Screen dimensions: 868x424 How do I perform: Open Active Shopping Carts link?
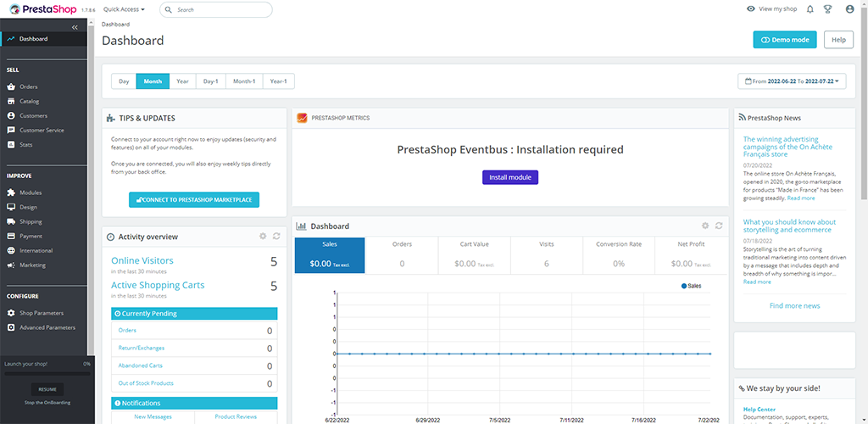(158, 285)
